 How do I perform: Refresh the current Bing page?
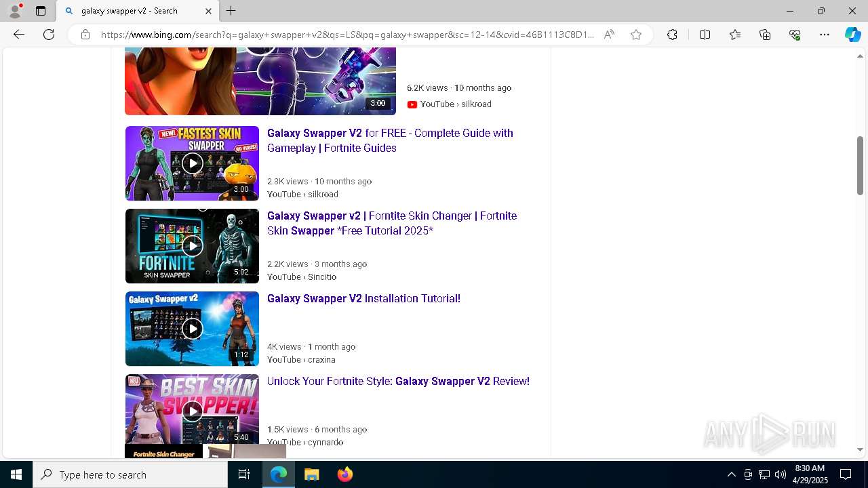(x=49, y=35)
